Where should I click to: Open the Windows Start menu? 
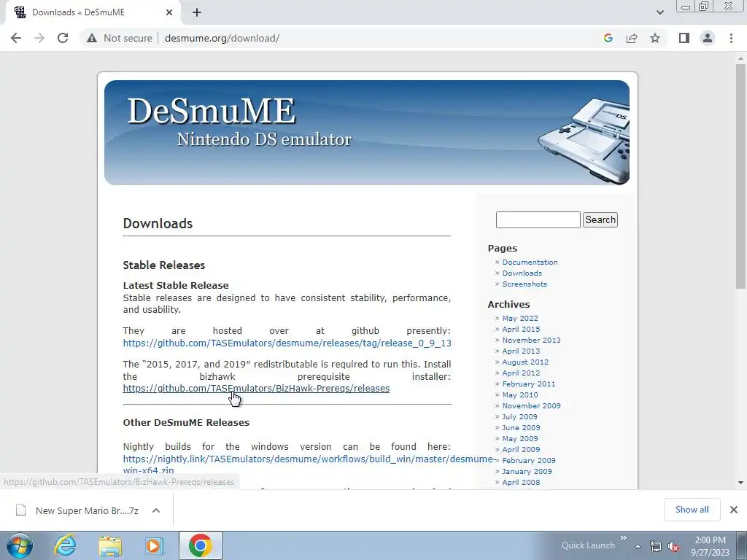pyautogui.click(x=20, y=545)
